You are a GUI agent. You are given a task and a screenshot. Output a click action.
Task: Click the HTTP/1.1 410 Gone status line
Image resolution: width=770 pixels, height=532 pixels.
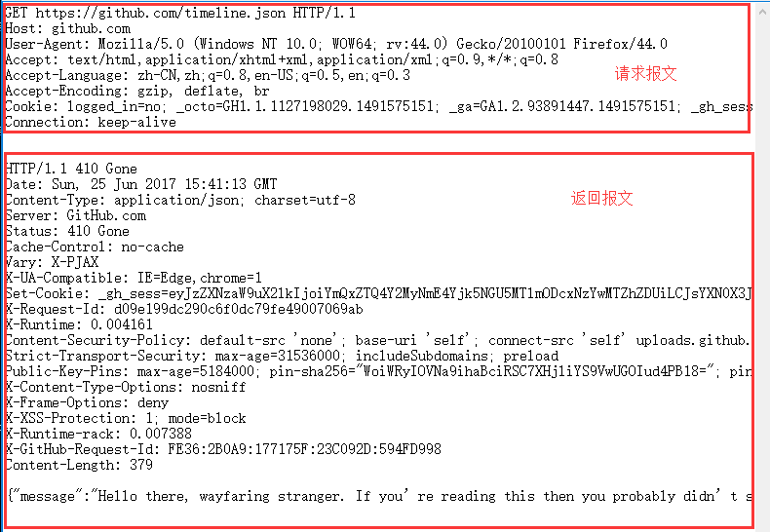click(71, 169)
